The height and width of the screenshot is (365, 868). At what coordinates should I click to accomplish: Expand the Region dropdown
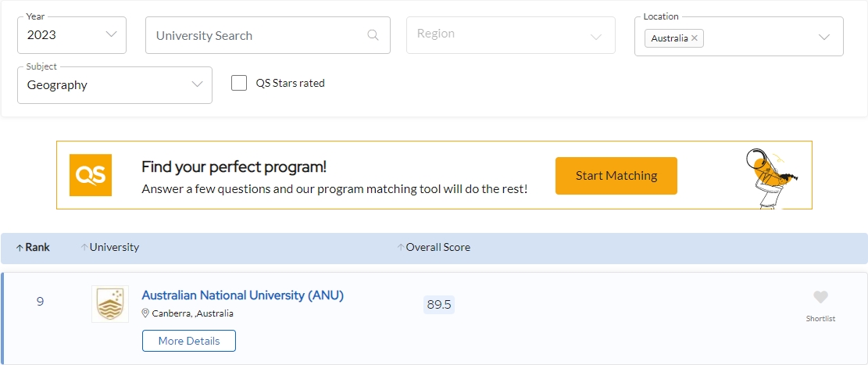(510, 35)
